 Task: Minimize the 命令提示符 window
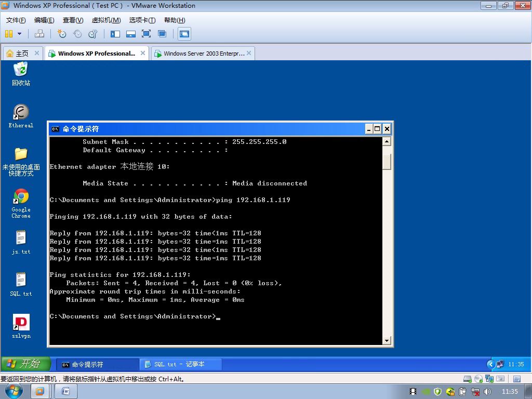pyautogui.click(x=369, y=129)
